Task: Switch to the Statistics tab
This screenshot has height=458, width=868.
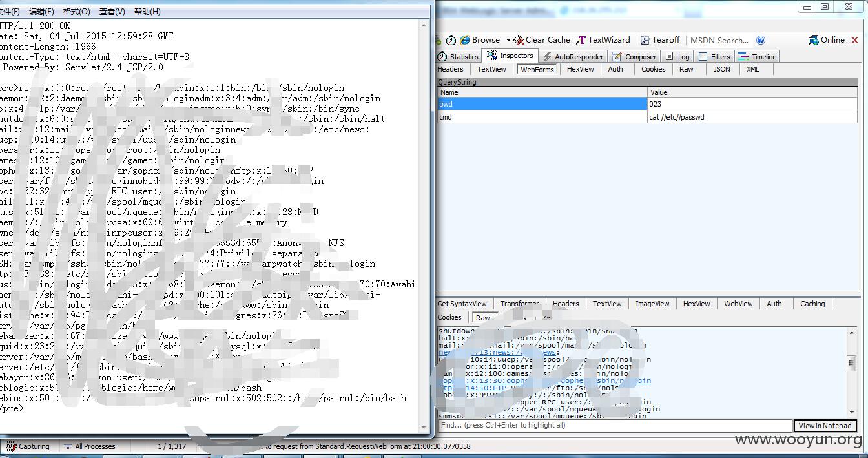Action: [459, 56]
